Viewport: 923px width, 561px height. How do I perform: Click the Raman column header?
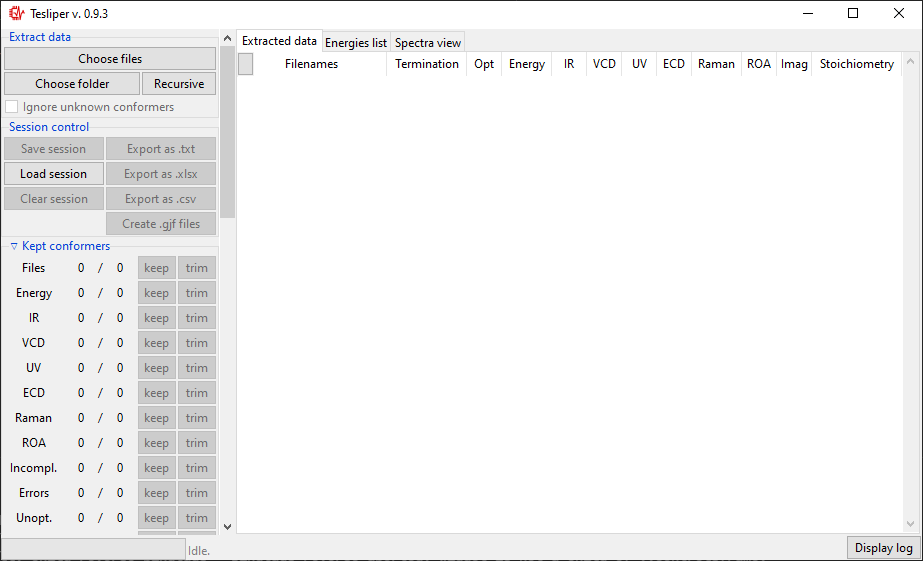point(716,64)
